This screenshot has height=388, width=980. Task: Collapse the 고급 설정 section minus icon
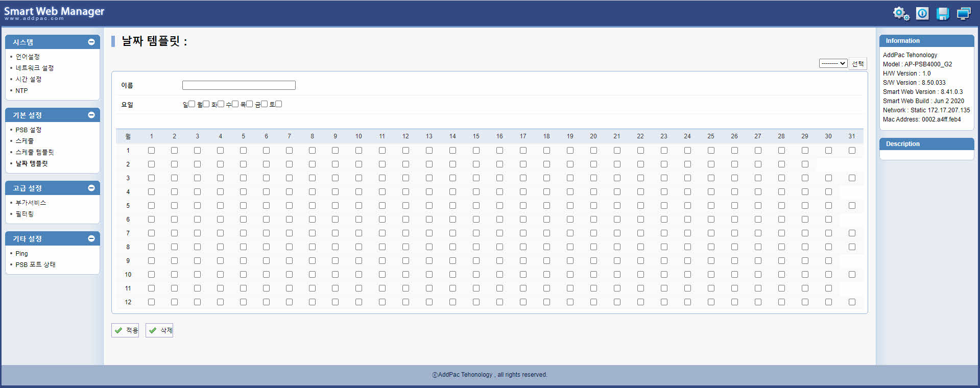coord(91,188)
